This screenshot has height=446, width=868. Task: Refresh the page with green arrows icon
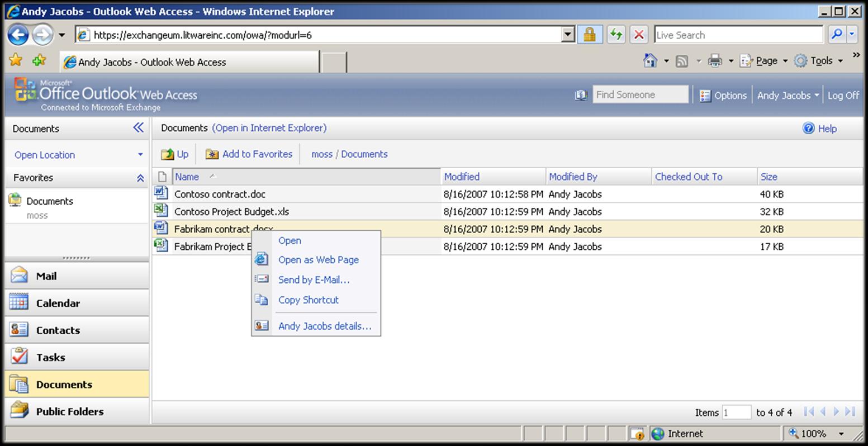point(616,35)
